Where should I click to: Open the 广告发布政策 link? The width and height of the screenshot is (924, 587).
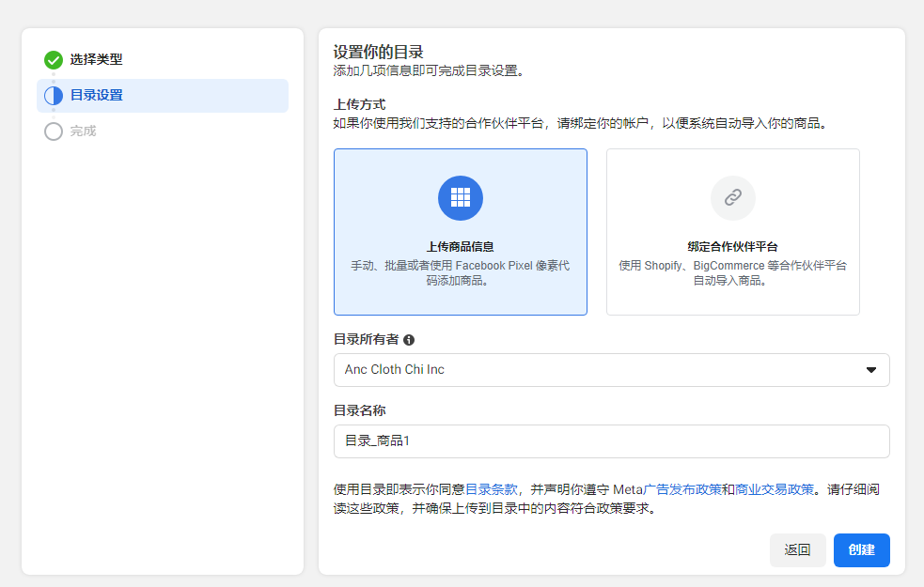point(682,489)
